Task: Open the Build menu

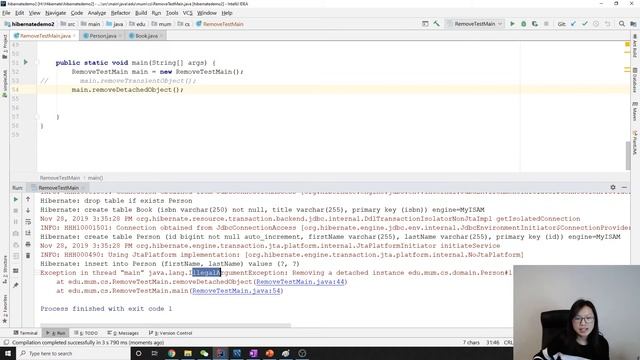Action: click(141, 13)
